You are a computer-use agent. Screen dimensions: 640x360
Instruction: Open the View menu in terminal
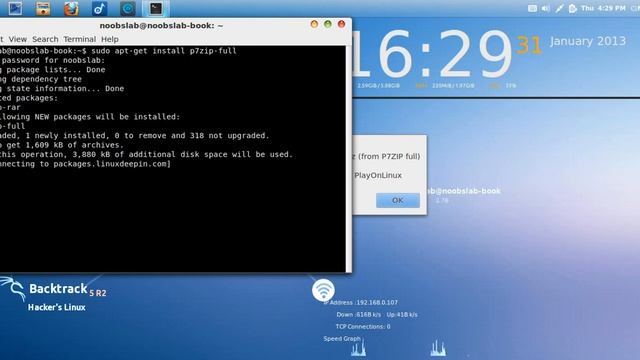pyautogui.click(x=18, y=39)
